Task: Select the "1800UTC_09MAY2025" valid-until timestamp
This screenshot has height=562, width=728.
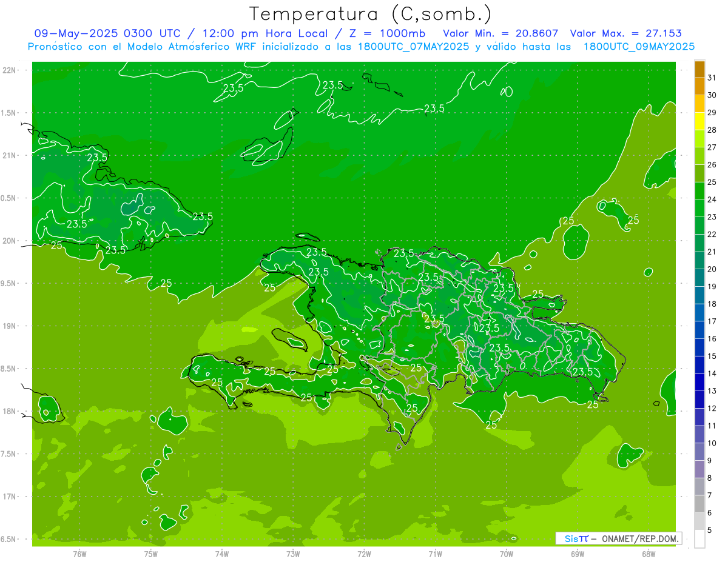Action: (x=639, y=47)
